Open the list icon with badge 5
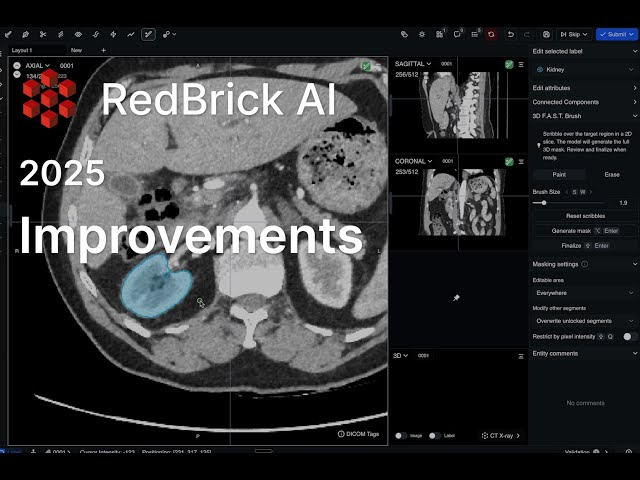 pyautogui.click(x=475, y=34)
